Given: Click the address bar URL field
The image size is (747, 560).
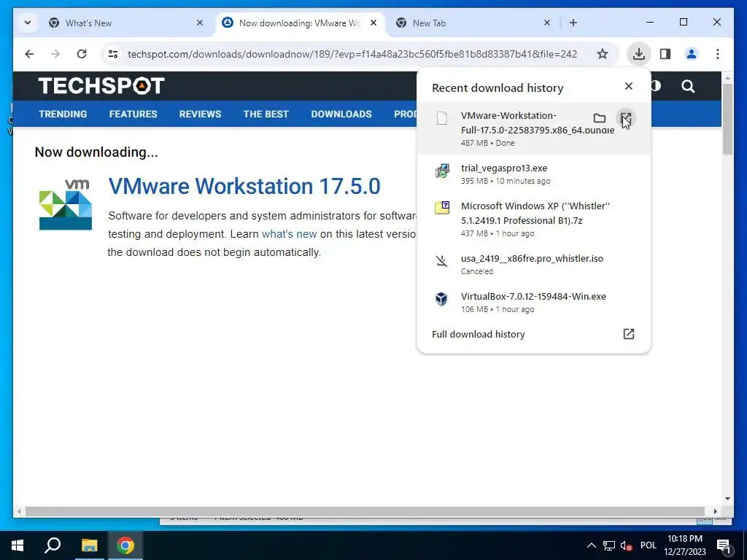Looking at the screenshot, I should point(352,54).
